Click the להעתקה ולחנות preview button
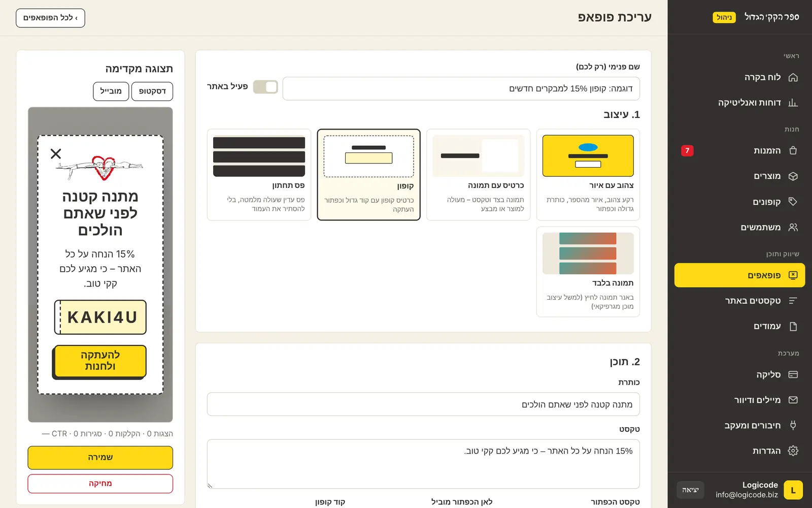 pyautogui.click(x=99, y=362)
